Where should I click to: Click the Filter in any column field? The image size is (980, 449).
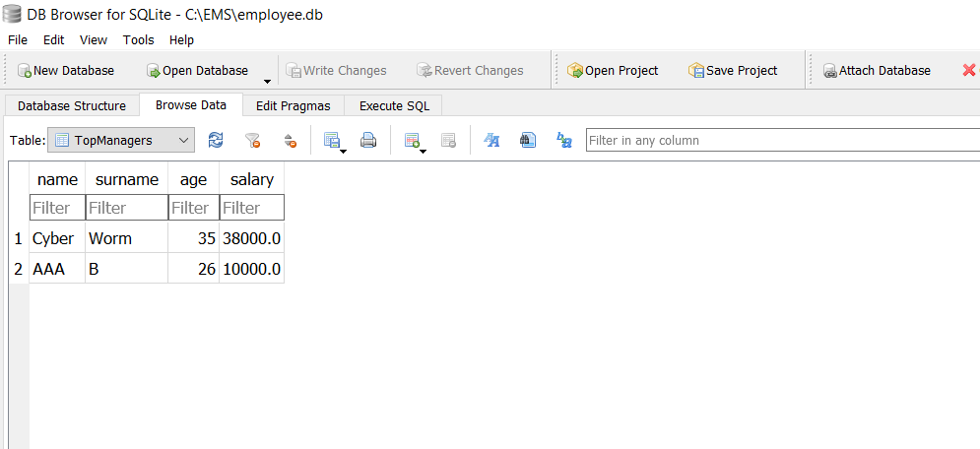tap(778, 141)
